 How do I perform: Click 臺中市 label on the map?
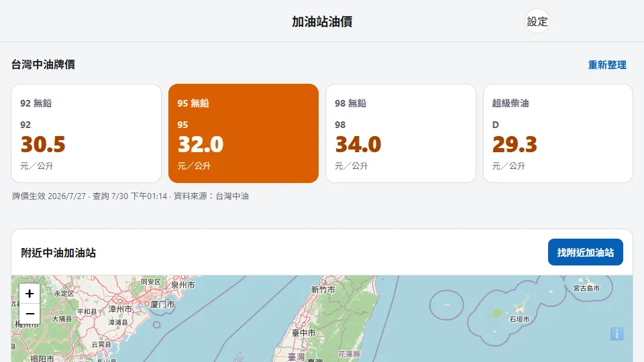click(303, 333)
